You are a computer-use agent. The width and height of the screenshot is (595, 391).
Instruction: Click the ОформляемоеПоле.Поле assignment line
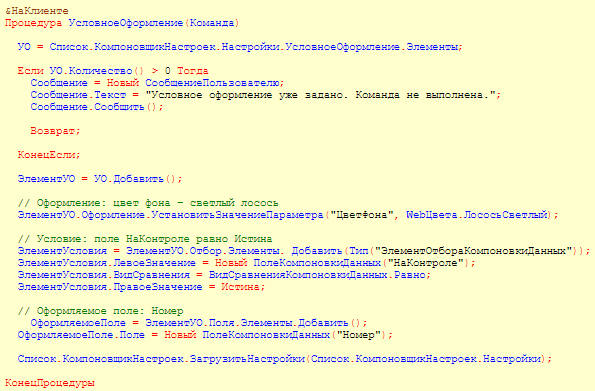tap(205, 335)
